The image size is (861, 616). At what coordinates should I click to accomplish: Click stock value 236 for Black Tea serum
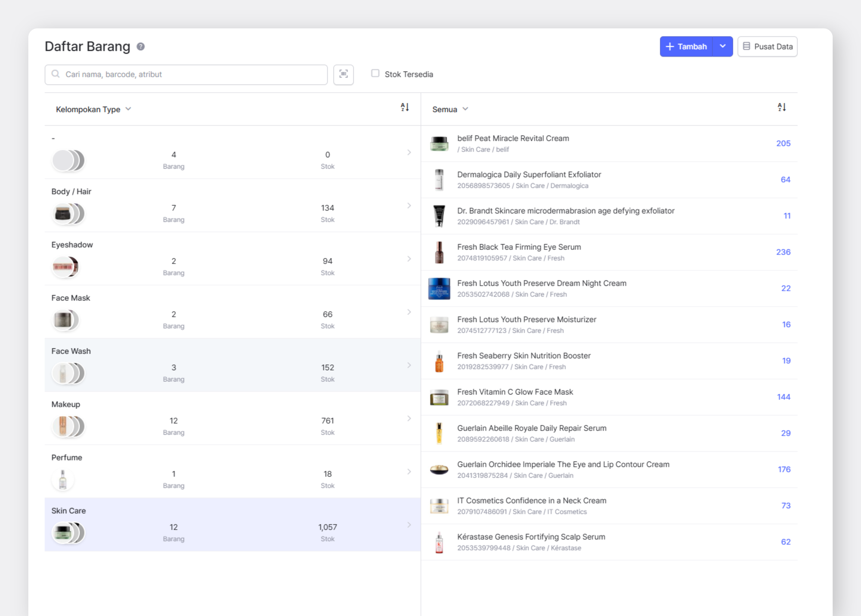783,252
